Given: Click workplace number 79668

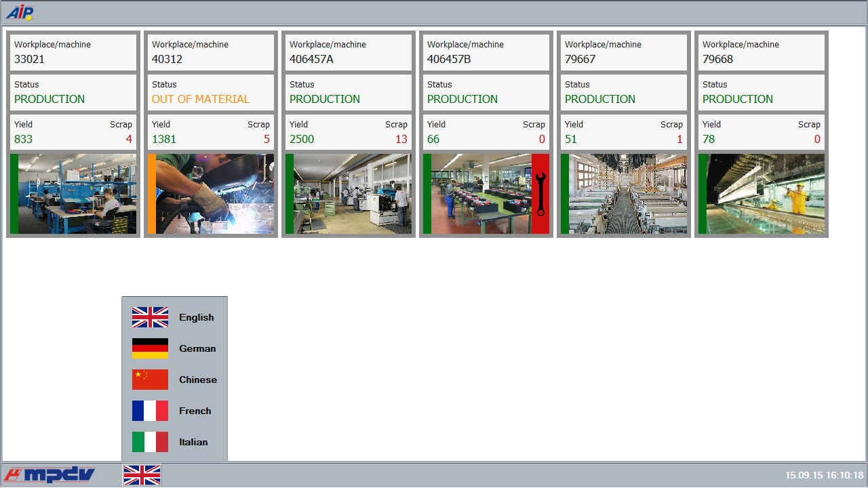Looking at the screenshot, I should click(717, 59).
